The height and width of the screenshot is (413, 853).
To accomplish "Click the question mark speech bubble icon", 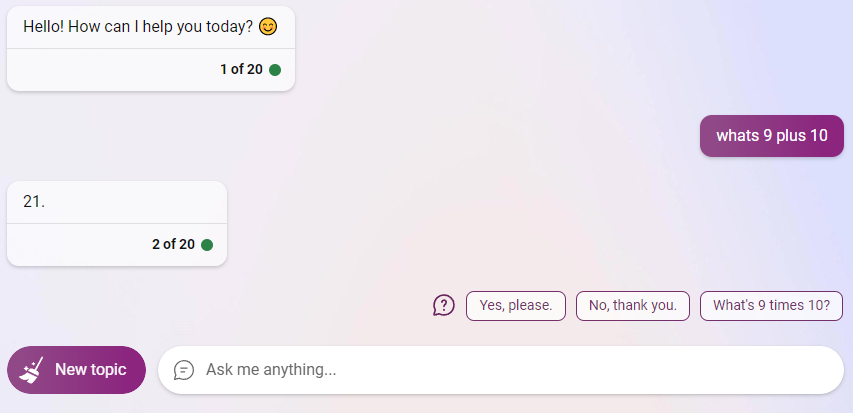I will [x=444, y=305].
